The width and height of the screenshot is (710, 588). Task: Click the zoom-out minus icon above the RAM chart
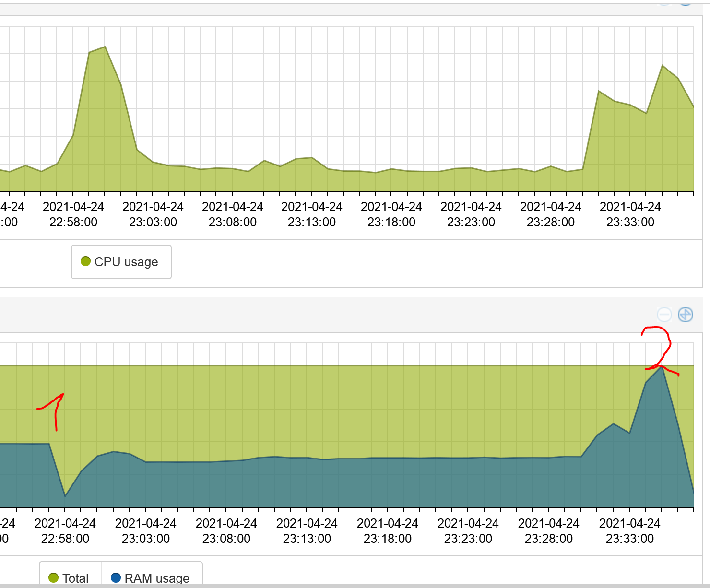click(x=664, y=314)
